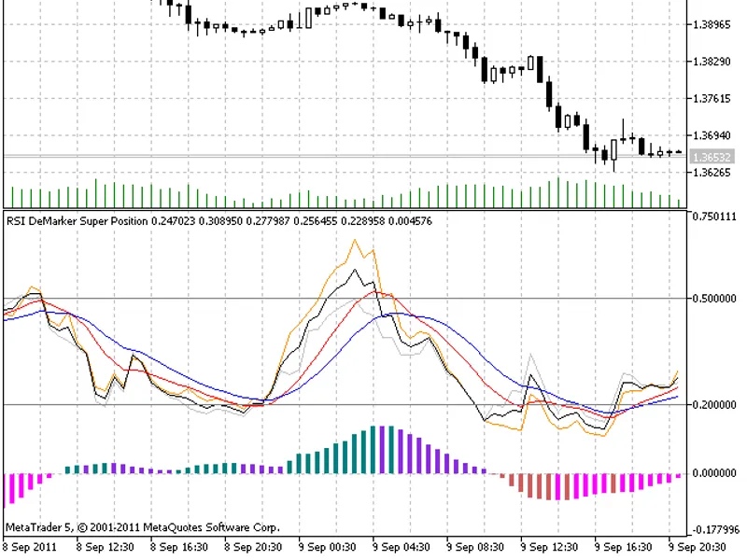
Task: Click time label 9 Sep 12:30
Action: [549, 547]
